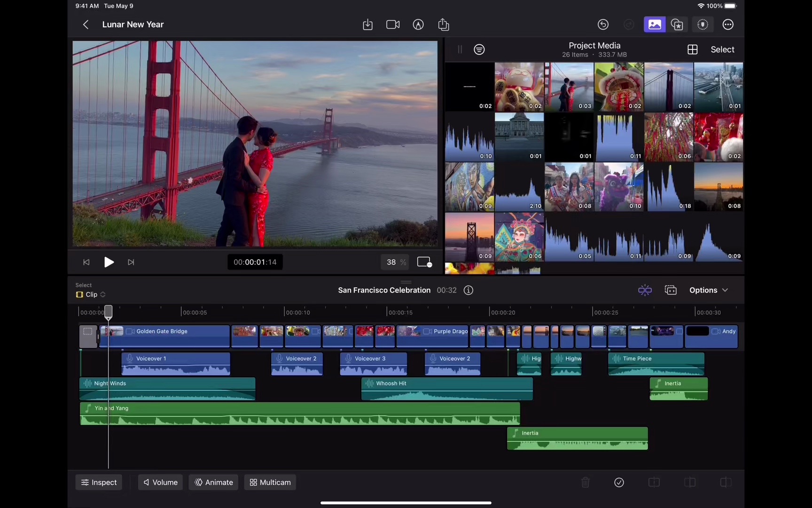Tap Select in the Project Media header

(x=722, y=49)
